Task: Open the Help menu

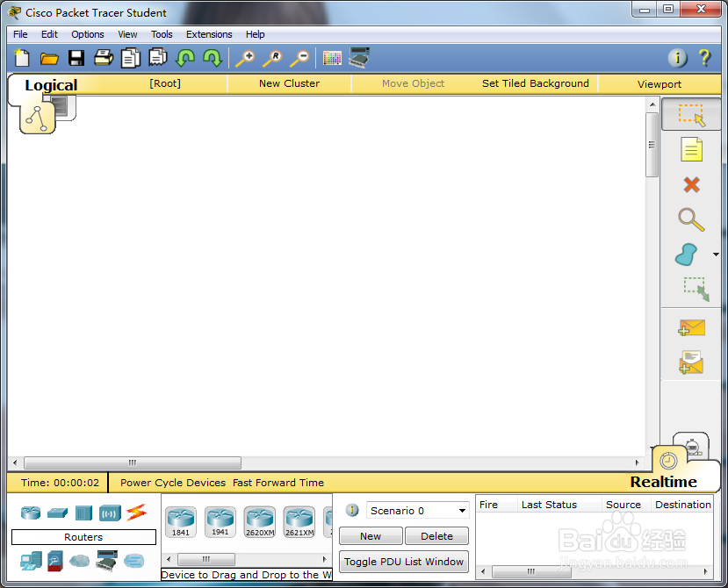Action: [255, 34]
